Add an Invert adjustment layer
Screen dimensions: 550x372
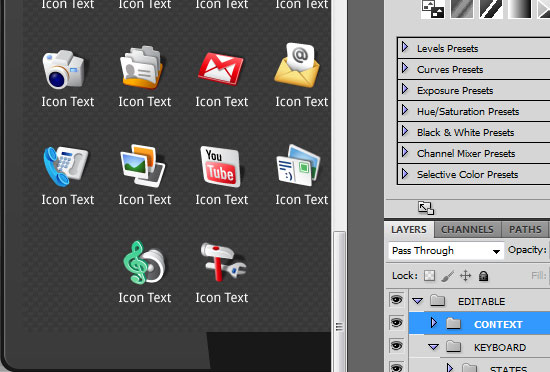coord(432,9)
